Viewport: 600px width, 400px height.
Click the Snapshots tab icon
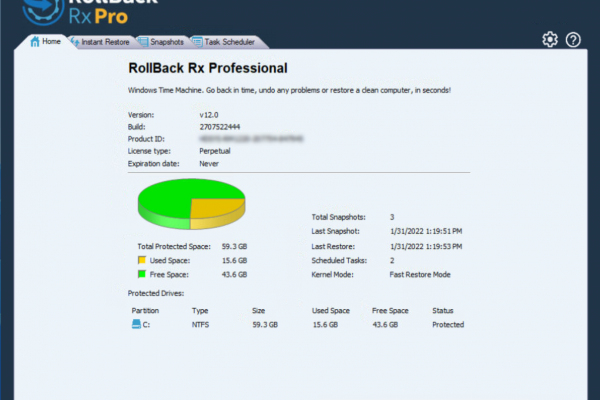pyautogui.click(x=143, y=42)
